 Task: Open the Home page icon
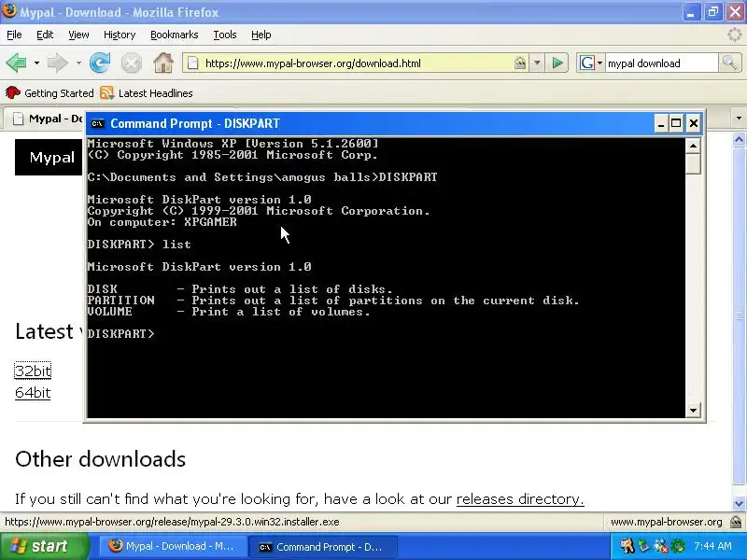click(x=162, y=63)
